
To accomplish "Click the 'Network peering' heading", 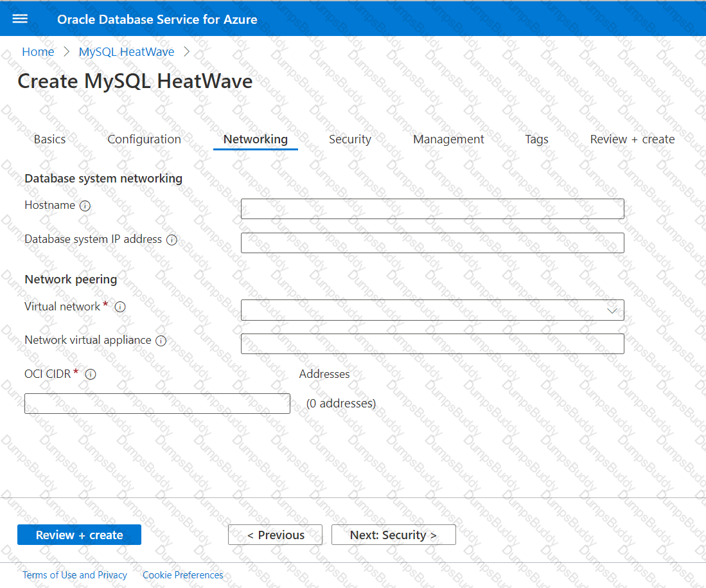I will (71, 280).
